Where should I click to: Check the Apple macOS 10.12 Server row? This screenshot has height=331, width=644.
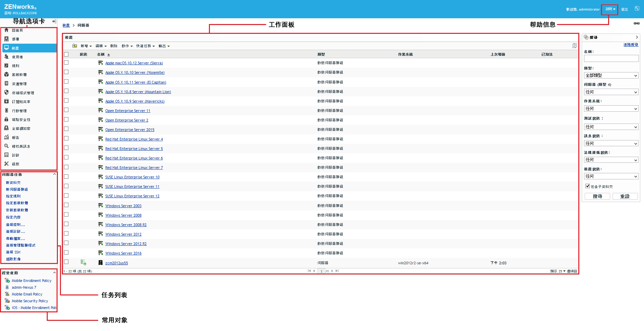pyautogui.click(x=66, y=63)
